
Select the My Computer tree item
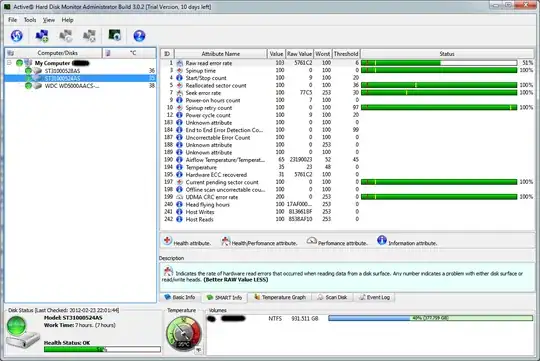[x=52, y=63]
